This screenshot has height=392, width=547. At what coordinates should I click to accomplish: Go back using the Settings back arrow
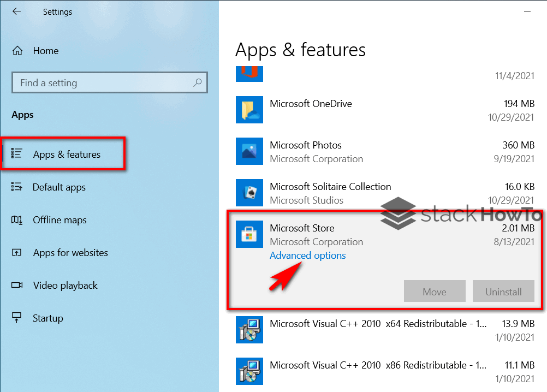tap(17, 11)
